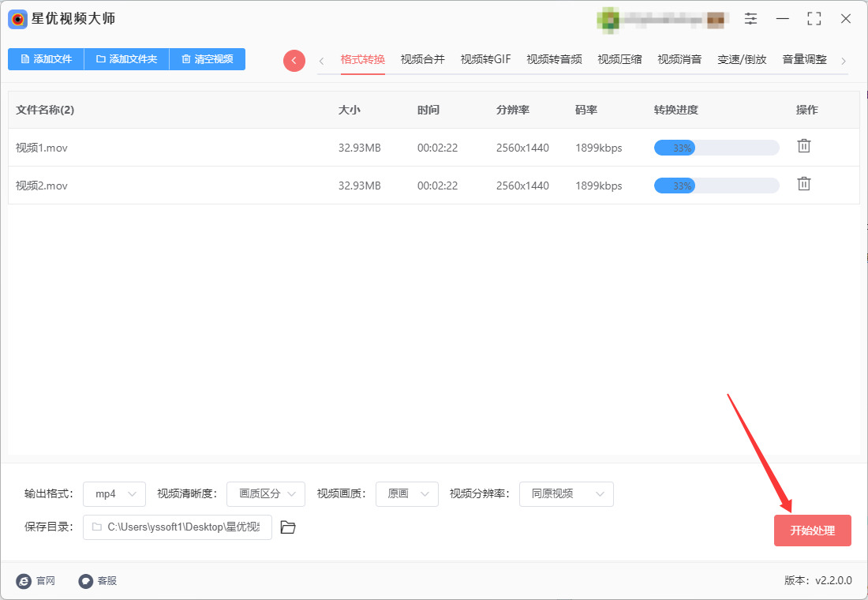
Task: Select the 视频压缩 tab
Action: coord(619,59)
